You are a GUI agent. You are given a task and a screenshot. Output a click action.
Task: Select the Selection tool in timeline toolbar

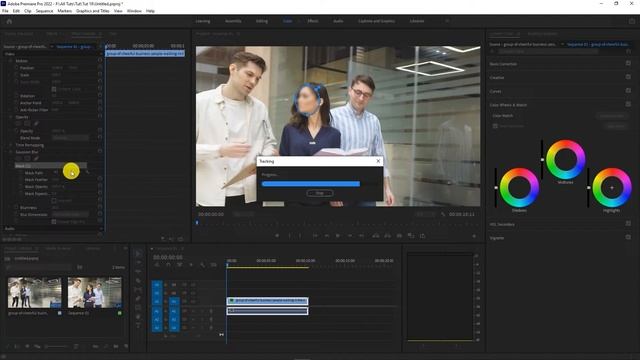coord(138,253)
